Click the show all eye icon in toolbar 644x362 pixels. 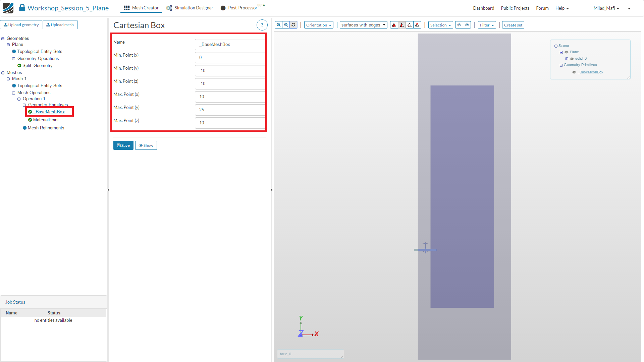[x=467, y=25]
